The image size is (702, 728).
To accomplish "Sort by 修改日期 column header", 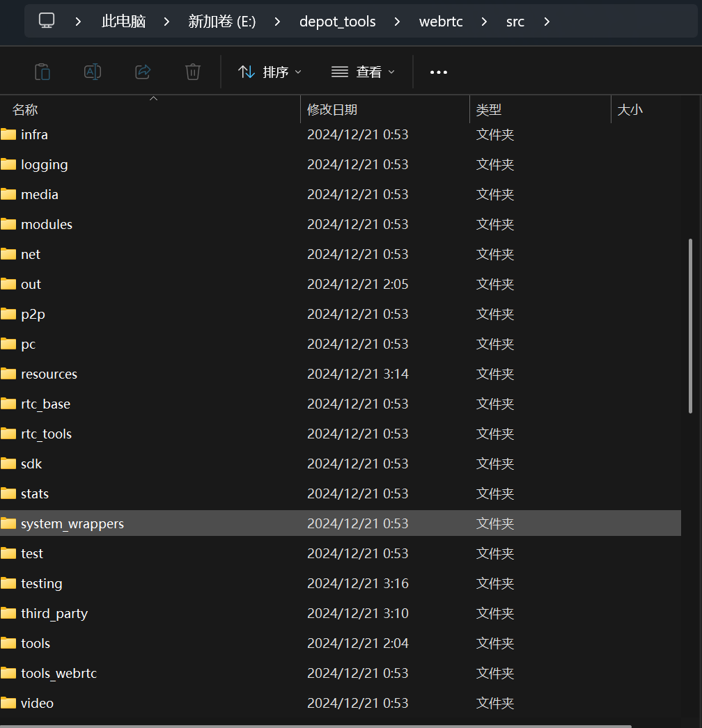I will (x=385, y=109).
